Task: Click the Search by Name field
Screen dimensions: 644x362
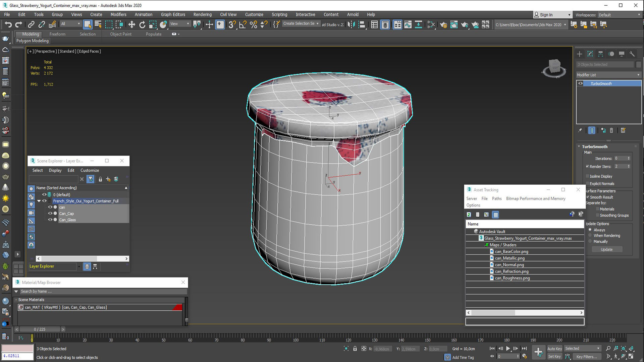Action: point(103,291)
